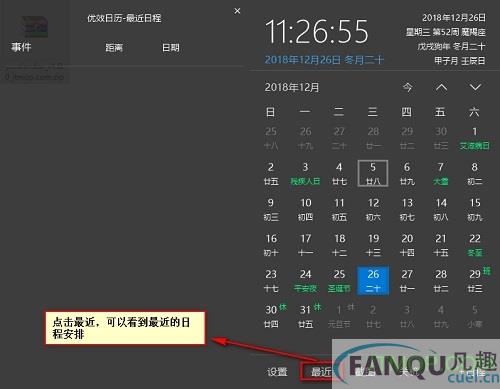Select December 9 初三
This screenshot has height=389, width=500.
[x=271, y=209]
